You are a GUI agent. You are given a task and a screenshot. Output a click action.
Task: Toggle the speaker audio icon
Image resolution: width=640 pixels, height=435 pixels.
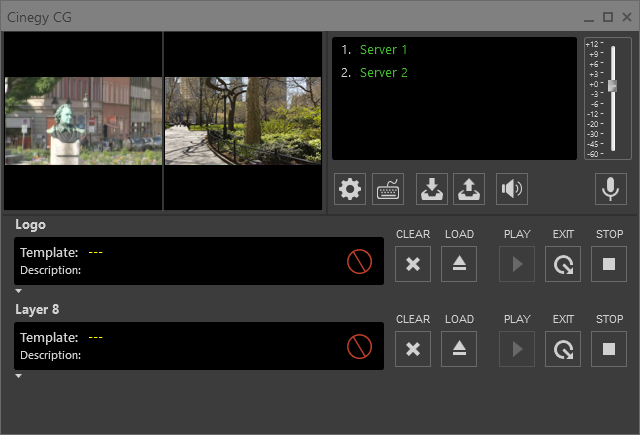click(x=513, y=189)
